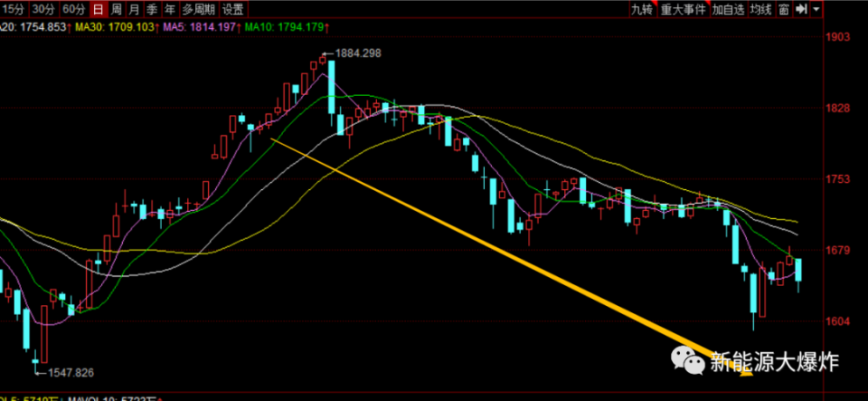Select the 周 weekly chart tab

tap(116, 9)
